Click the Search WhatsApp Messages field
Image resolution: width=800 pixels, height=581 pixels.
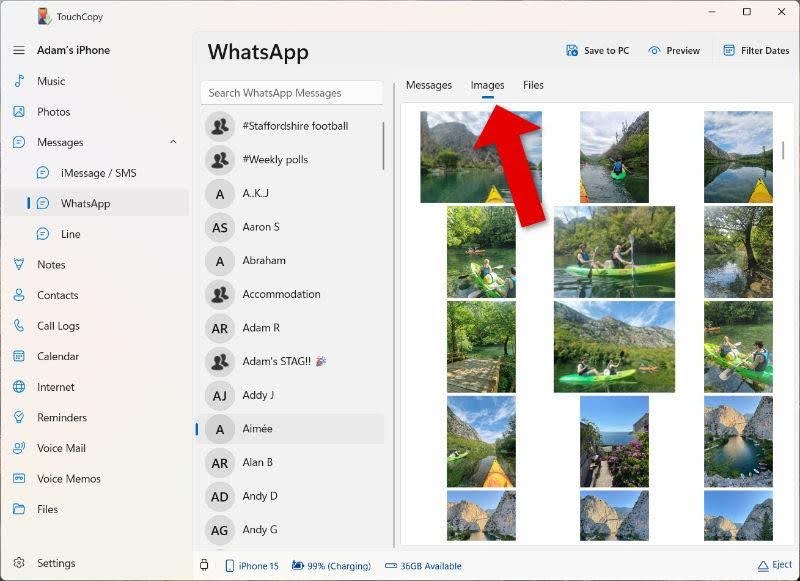click(291, 93)
